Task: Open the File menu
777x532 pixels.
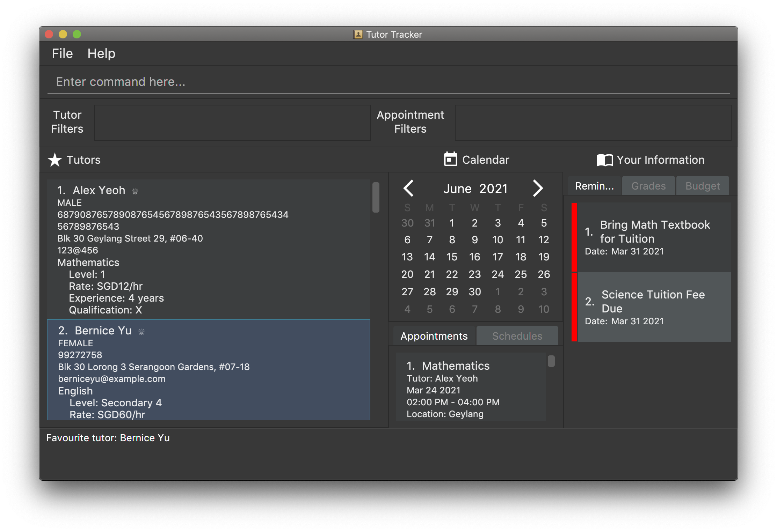Action: [62, 53]
